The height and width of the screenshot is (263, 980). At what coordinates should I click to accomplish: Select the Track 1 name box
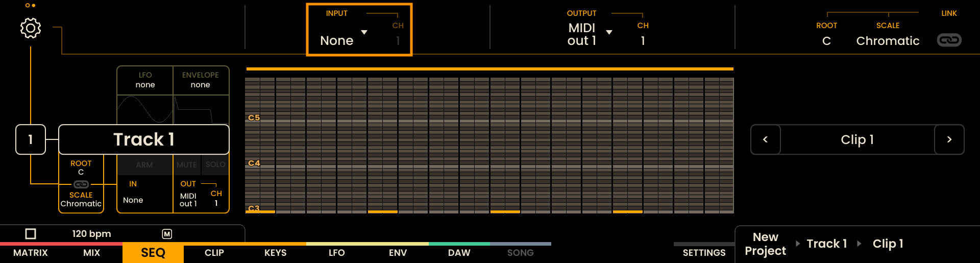(144, 139)
